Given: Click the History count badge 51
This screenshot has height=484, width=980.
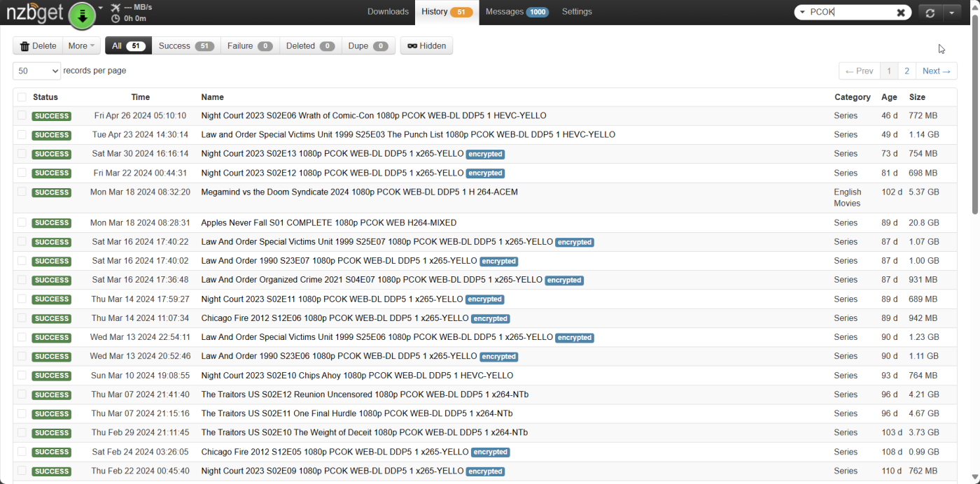Looking at the screenshot, I should pyautogui.click(x=461, y=12).
